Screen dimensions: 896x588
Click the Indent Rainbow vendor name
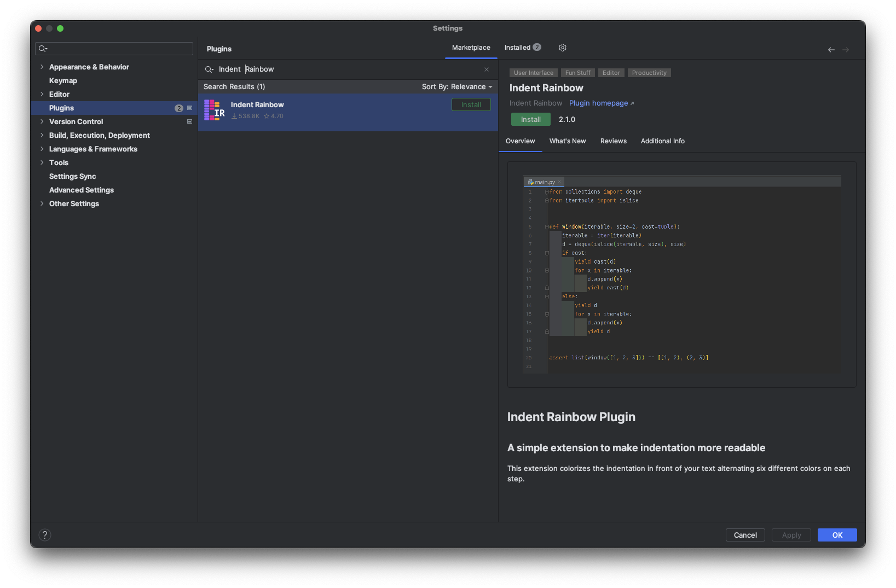[x=536, y=103]
